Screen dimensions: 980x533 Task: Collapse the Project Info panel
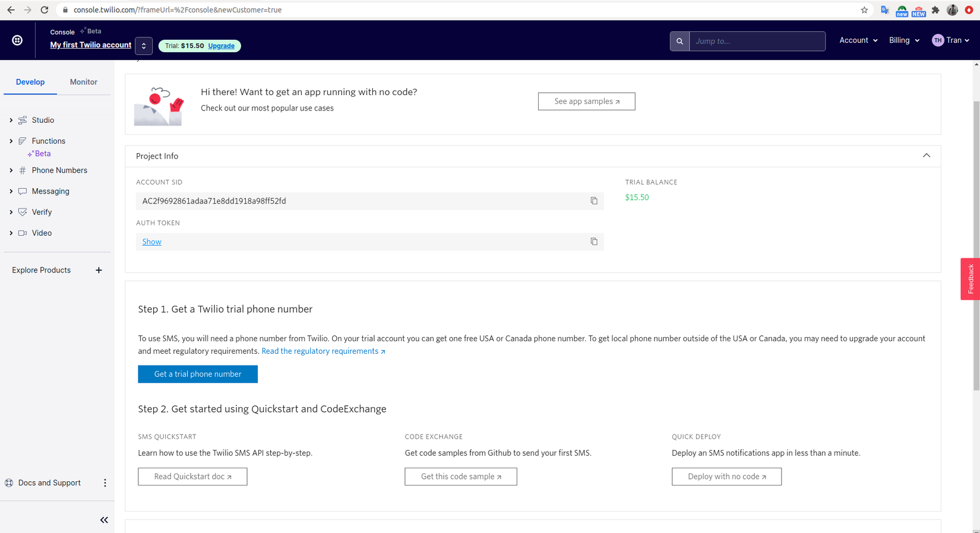click(x=926, y=156)
